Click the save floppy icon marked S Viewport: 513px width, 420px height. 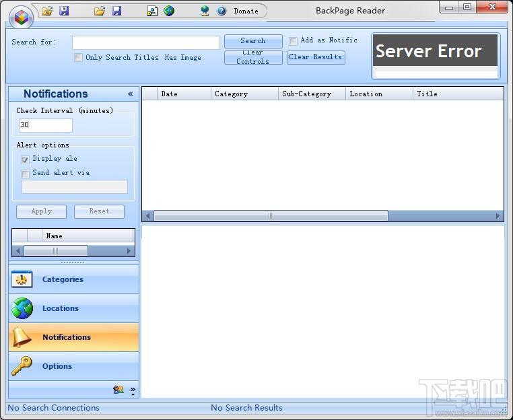click(x=64, y=11)
